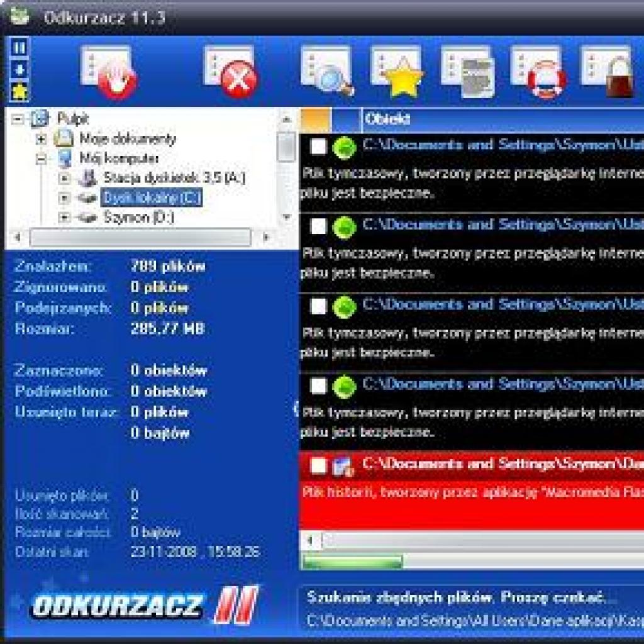Screen dimensions: 644x644
Task: Click the last scan date "23-11-2008"
Action: 164,552
